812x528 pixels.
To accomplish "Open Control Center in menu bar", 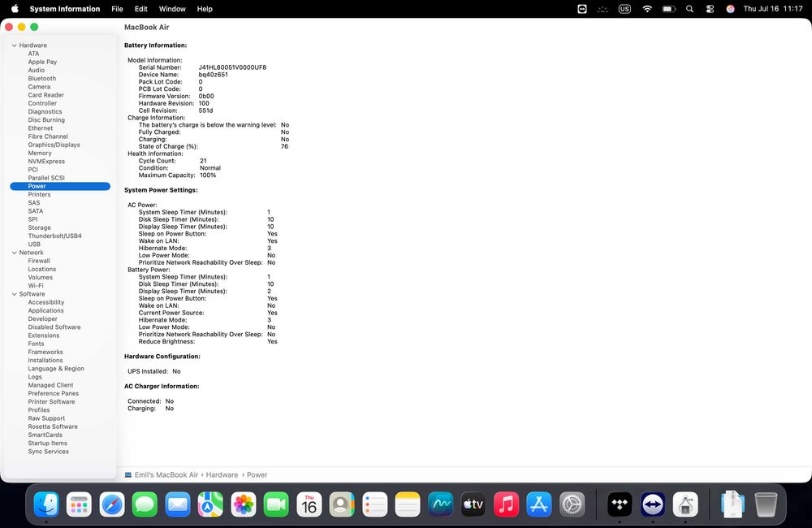I will [710, 9].
